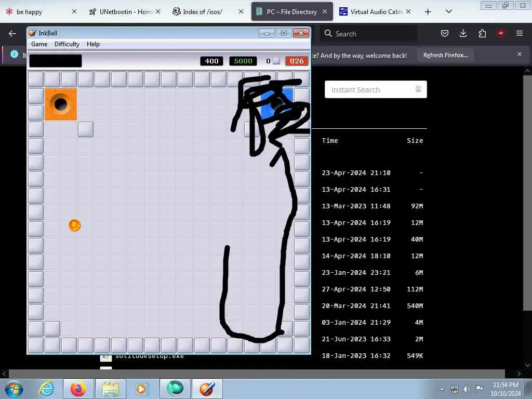532x399 pixels.
Task: Switch to InkBall on the taskbar
Action: point(207,389)
